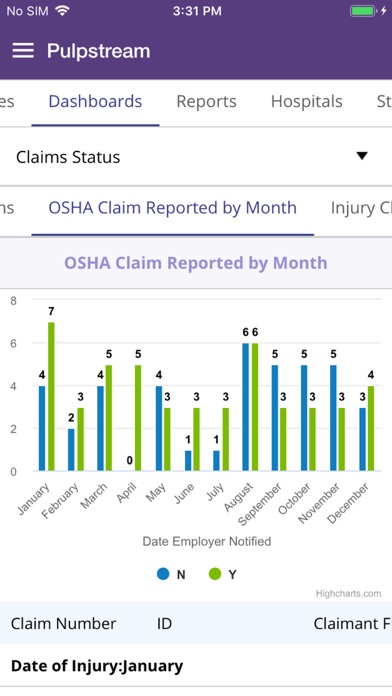The height and width of the screenshot is (696, 392).
Task: Switch to the Injury chart tab
Action: (361, 208)
